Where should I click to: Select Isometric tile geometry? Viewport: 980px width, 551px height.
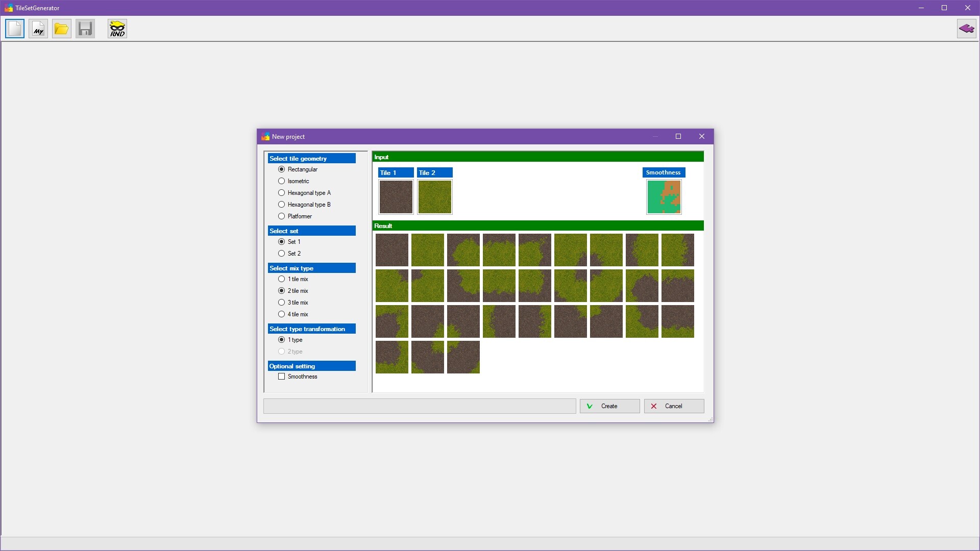click(x=282, y=181)
